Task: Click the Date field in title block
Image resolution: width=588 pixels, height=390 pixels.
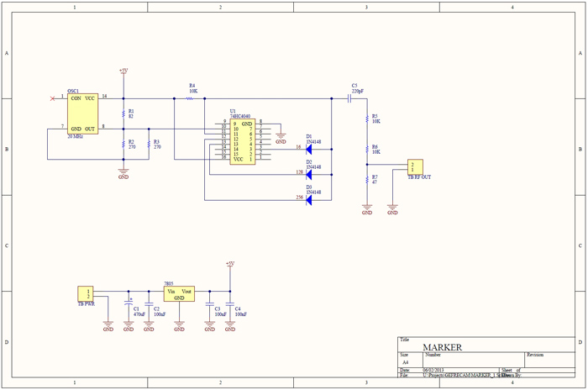Action: pyautogui.click(x=438, y=369)
